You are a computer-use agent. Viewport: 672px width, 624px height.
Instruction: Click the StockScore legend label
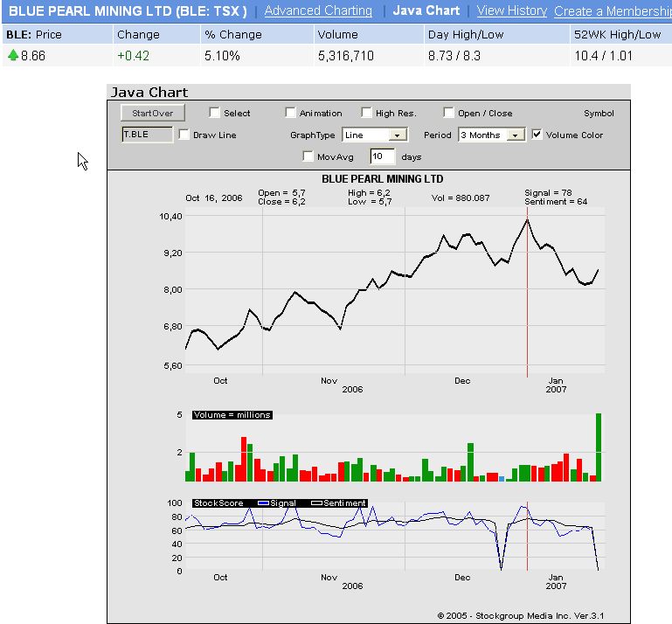pyautogui.click(x=218, y=503)
